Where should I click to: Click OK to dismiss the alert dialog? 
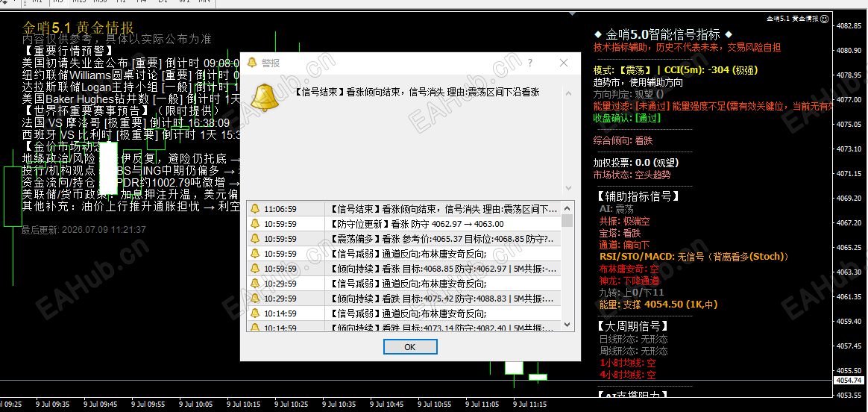pos(410,346)
